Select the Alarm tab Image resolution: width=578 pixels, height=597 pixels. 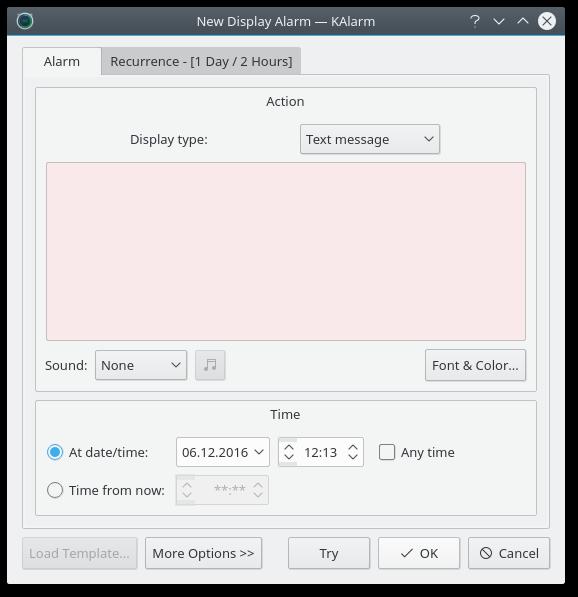point(62,61)
